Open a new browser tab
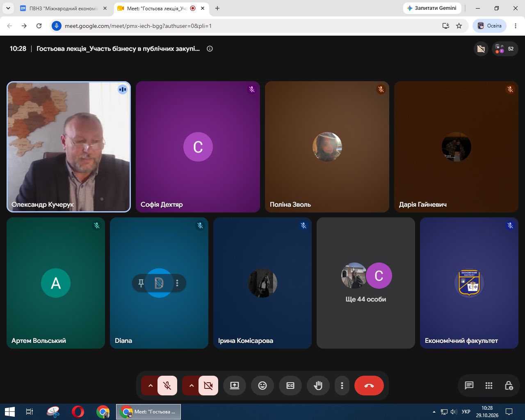The height and width of the screenshot is (420, 525). (217, 8)
